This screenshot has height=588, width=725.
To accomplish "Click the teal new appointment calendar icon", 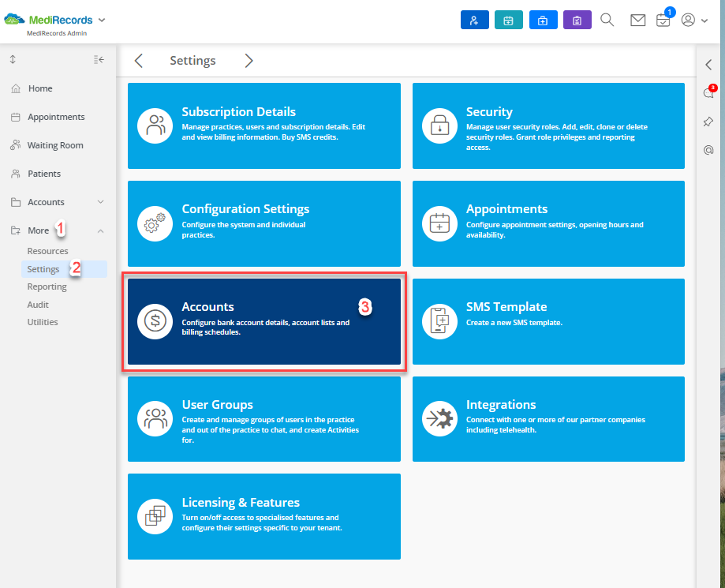I will click(508, 21).
